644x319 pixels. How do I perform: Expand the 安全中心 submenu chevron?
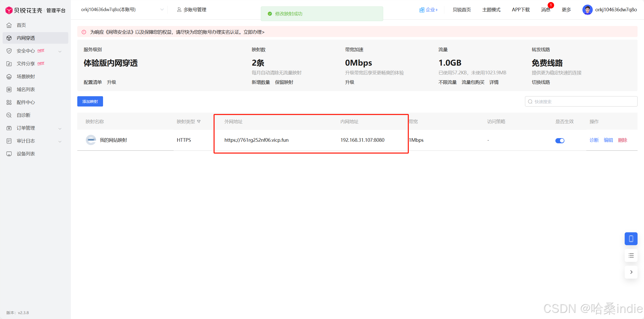(x=60, y=51)
